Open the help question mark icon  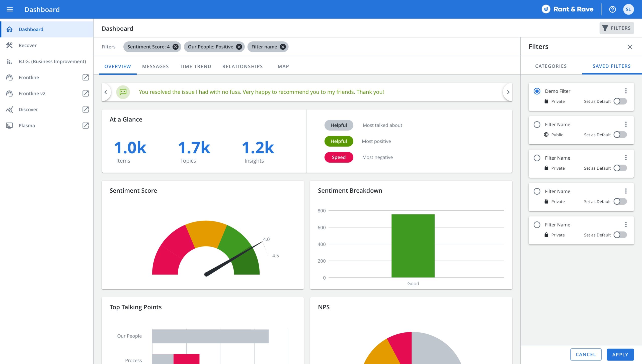pyautogui.click(x=612, y=9)
